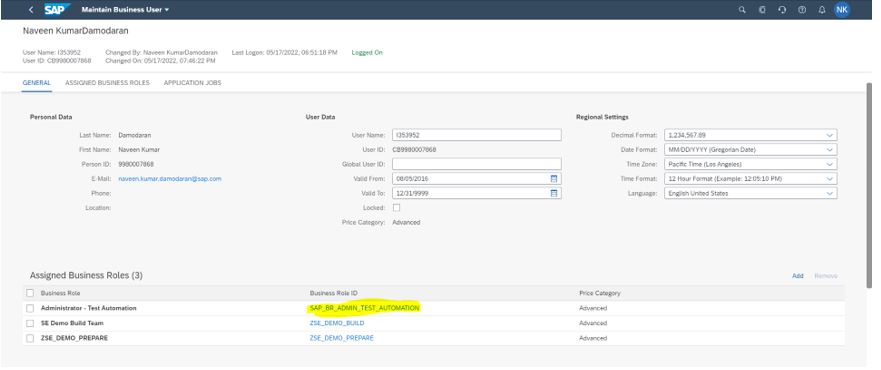This screenshot has height=370, width=881.
Task: Open notifications bell
Action: pyautogui.click(x=822, y=10)
